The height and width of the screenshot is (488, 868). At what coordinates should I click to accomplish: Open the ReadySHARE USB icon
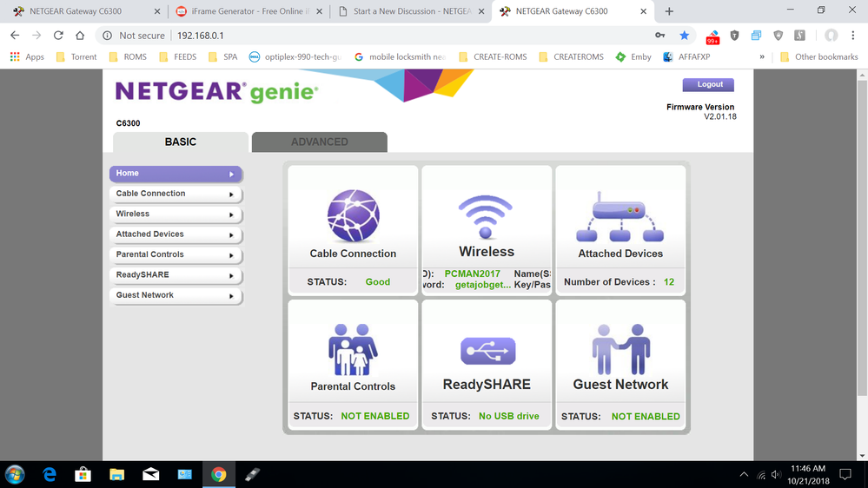point(487,351)
